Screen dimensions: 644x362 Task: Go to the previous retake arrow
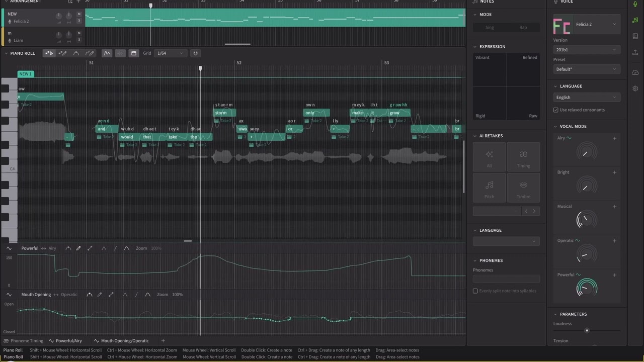[x=526, y=211]
